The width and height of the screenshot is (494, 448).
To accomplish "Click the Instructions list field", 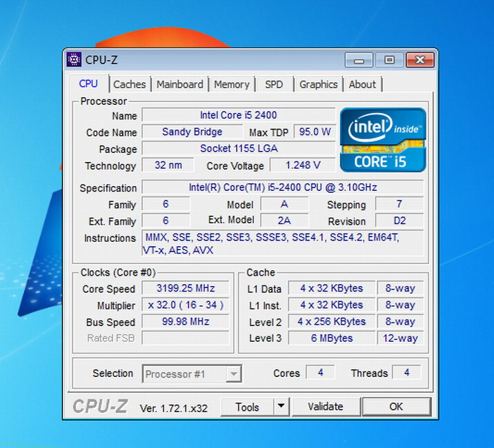I will [x=283, y=243].
